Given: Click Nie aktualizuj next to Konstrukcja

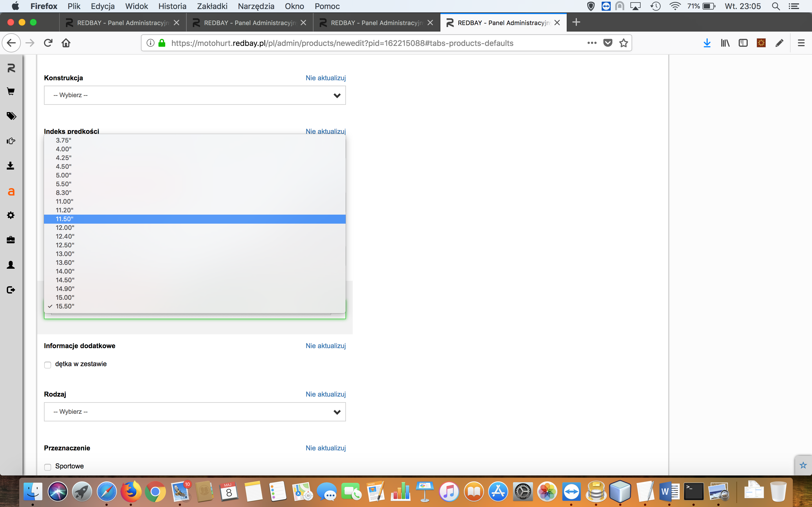Looking at the screenshot, I should pos(325,78).
